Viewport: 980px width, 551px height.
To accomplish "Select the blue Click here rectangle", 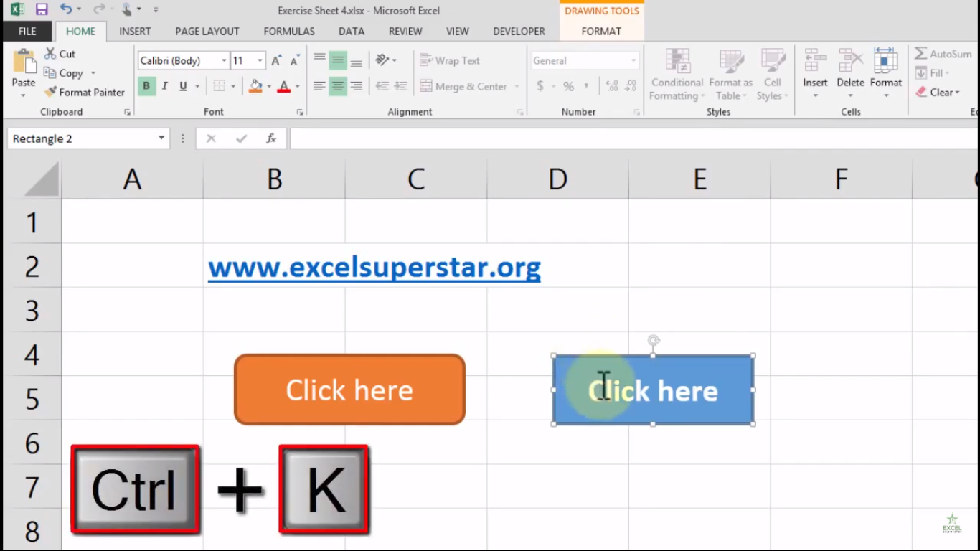I will (653, 390).
